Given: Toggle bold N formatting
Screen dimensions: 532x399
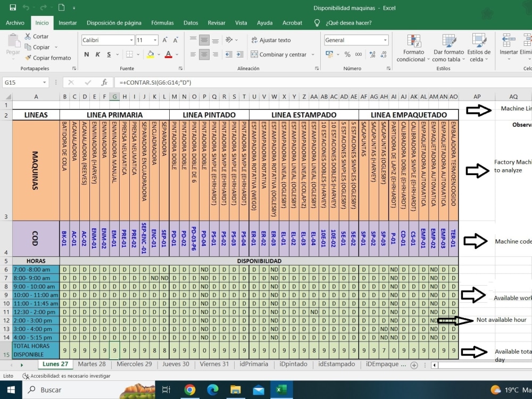Looking at the screenshot, I should point(87,54).
